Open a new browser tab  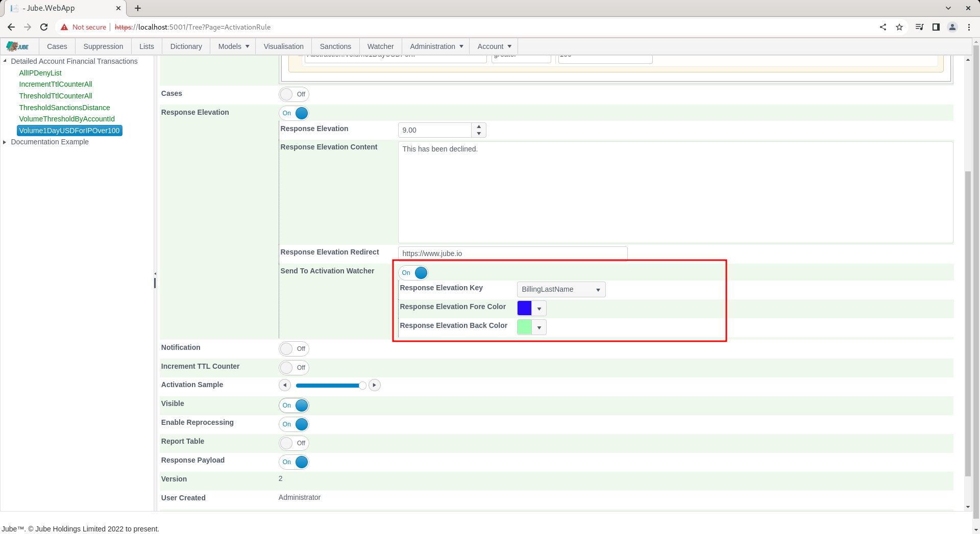tap(138, 8)
